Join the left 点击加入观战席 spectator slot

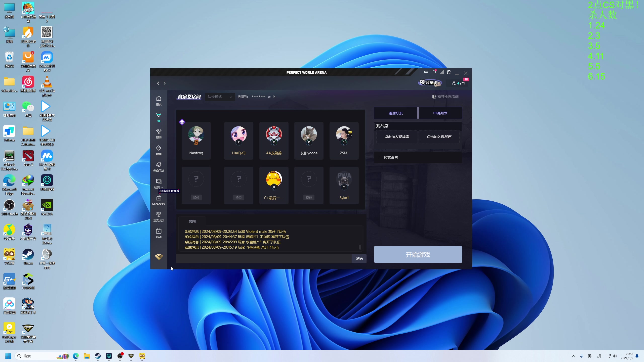pos(396,137)
